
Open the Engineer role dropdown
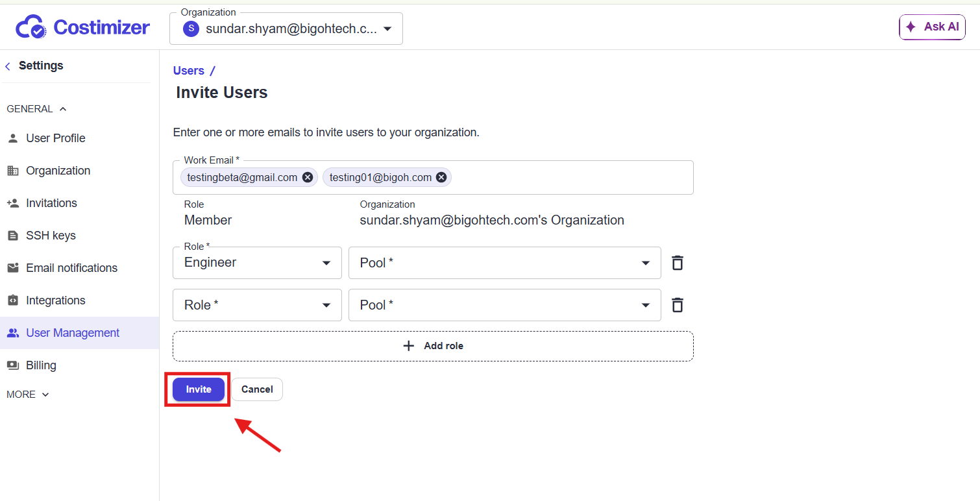click(257, 263)
